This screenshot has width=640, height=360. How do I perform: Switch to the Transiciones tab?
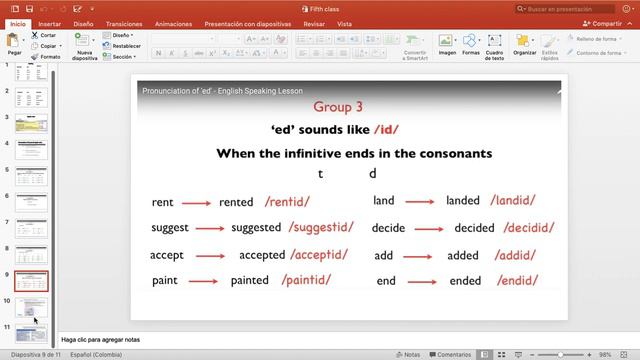(x=124, y=24)
